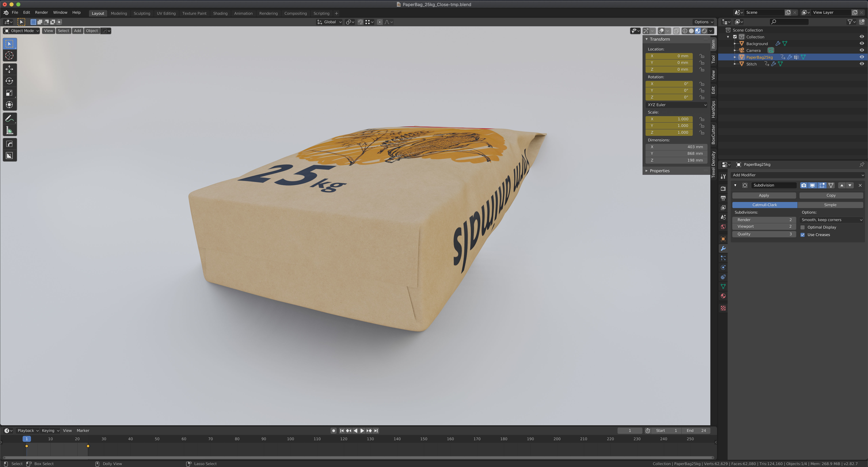The height and width of the screenshot is (467, 868).
Task: Open the XYZ Euler rotation mode dropdown
Action: pos(676,105)
